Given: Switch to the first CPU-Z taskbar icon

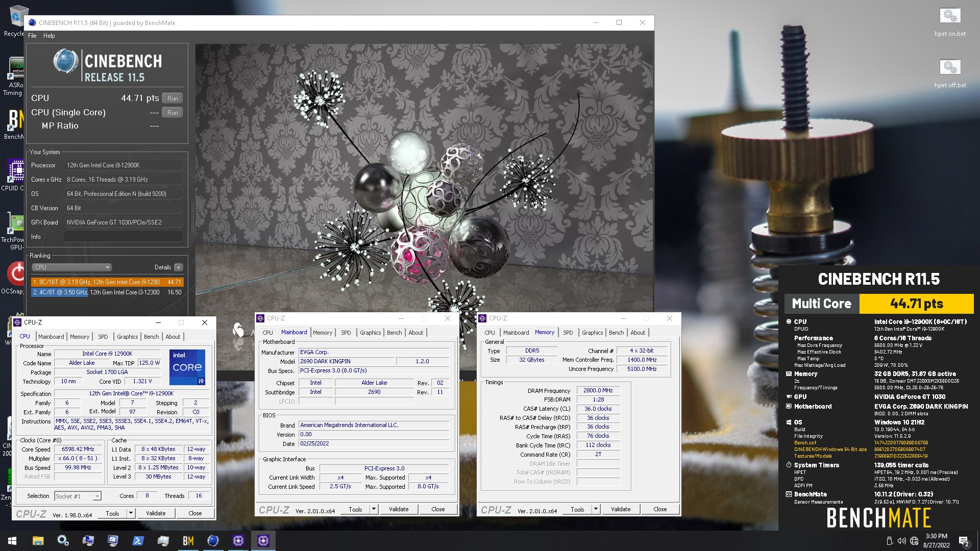Looking at the screenshot, I should (x=238, y=541).
